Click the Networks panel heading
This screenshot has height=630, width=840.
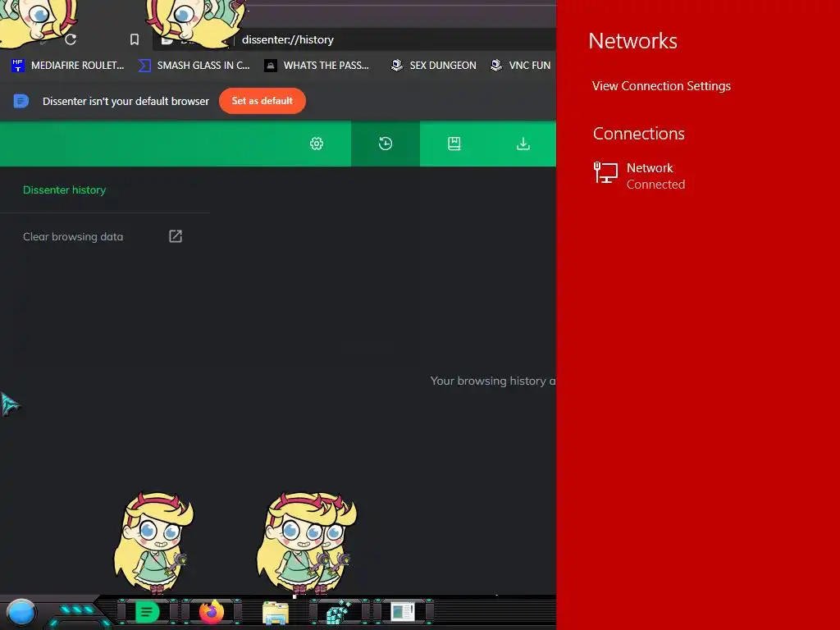(x=632, y=41)
